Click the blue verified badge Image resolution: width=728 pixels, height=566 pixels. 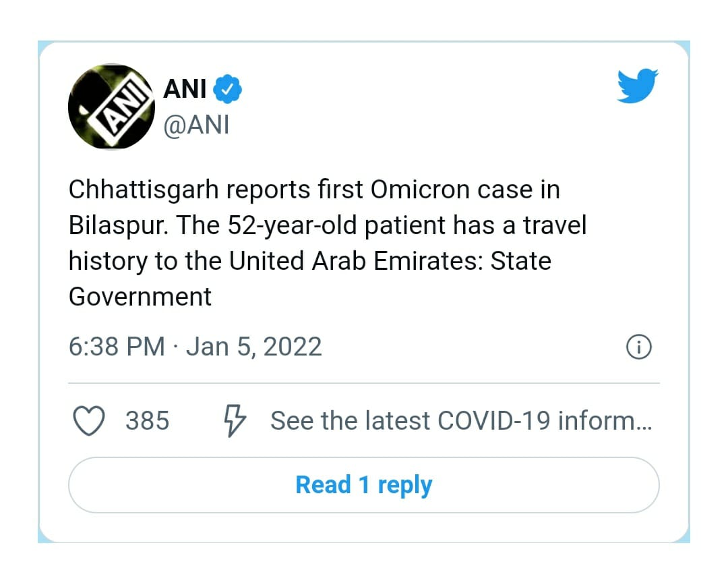pos(227,88)
